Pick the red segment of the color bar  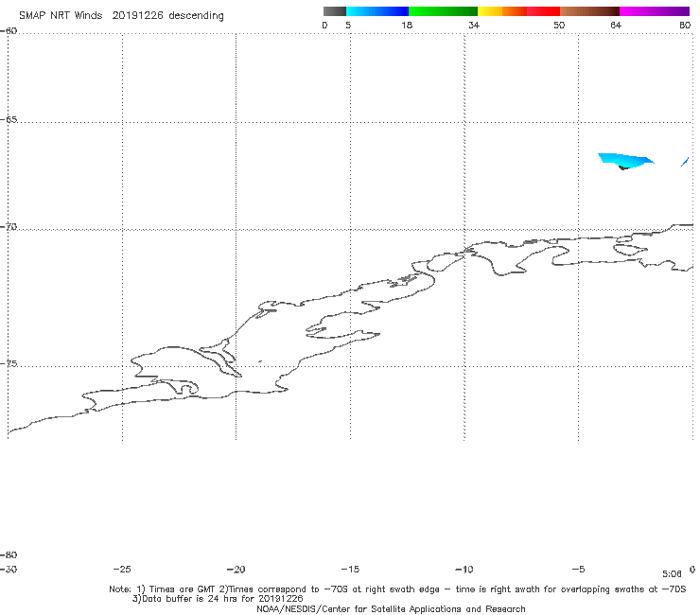543,11
